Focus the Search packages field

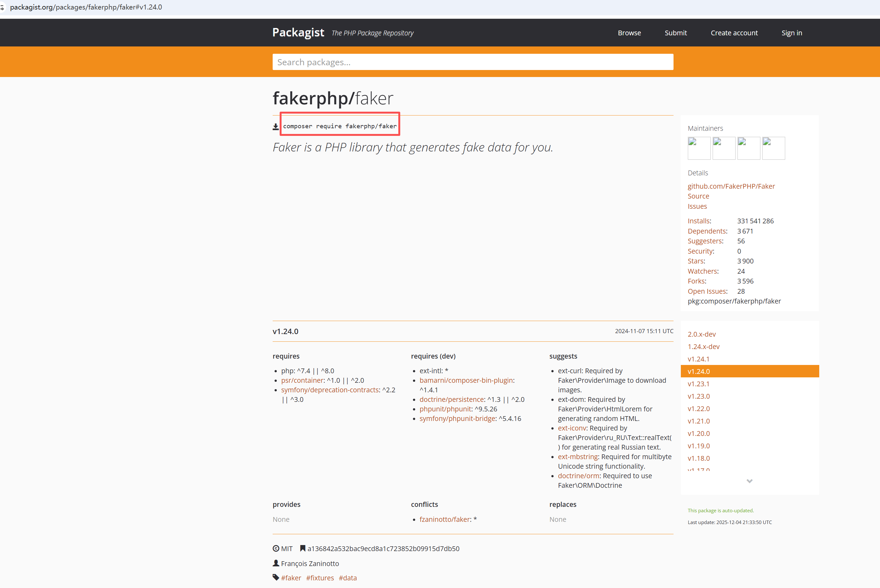tap(472, 62)
